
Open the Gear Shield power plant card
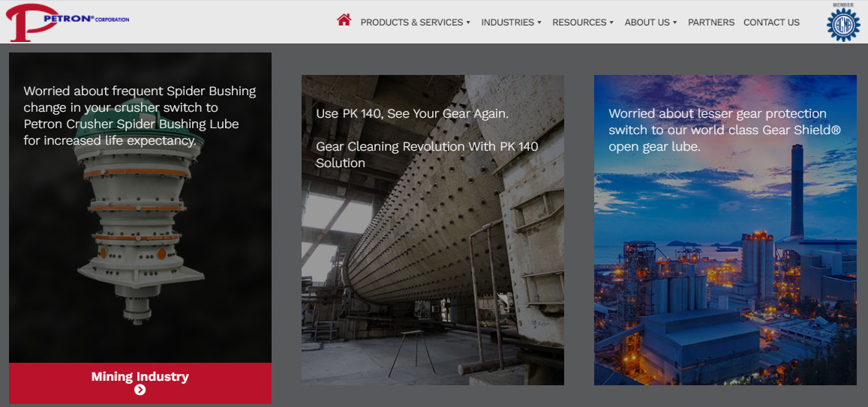tap(725, 229)
